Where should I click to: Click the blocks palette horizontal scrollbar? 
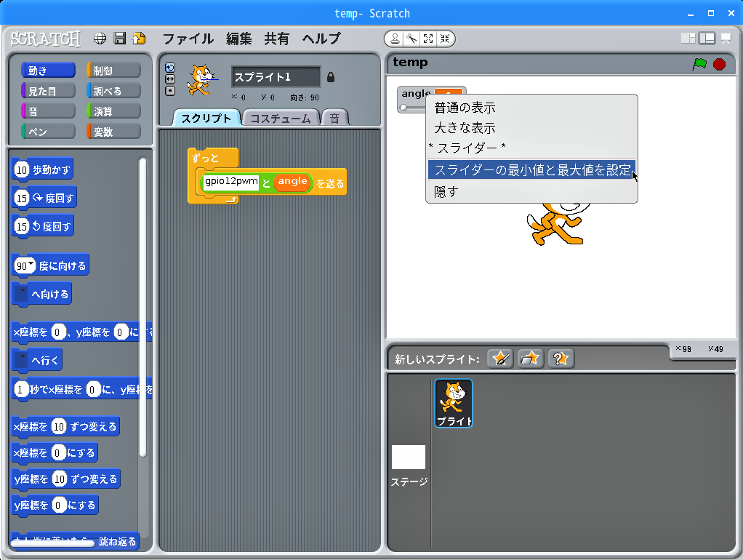coord(52,543)
